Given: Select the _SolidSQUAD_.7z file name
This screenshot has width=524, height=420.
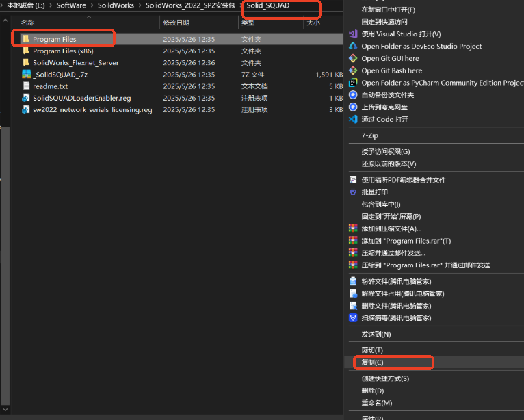Looking at the screenshot, I should click(x=60, y=75).
